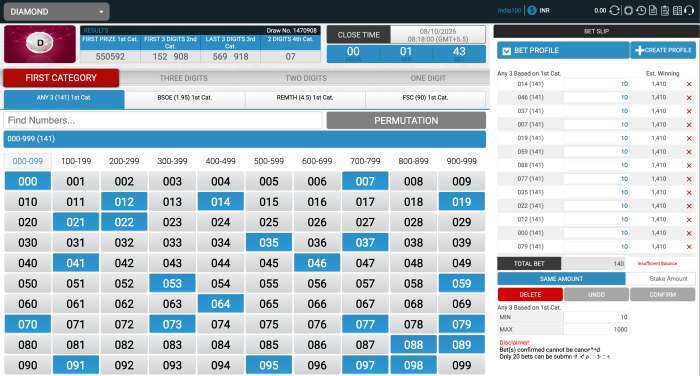Click the first prize result 550592
This screenshot has width=700, height=376.
click(x=110, y=57)
